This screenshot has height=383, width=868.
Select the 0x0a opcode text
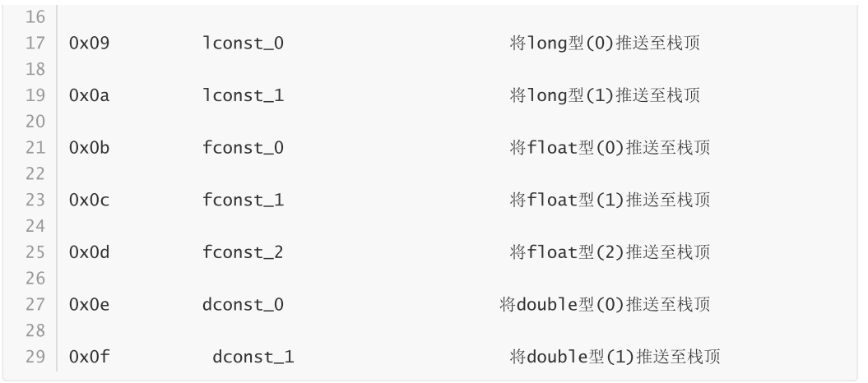click(90, 95)
